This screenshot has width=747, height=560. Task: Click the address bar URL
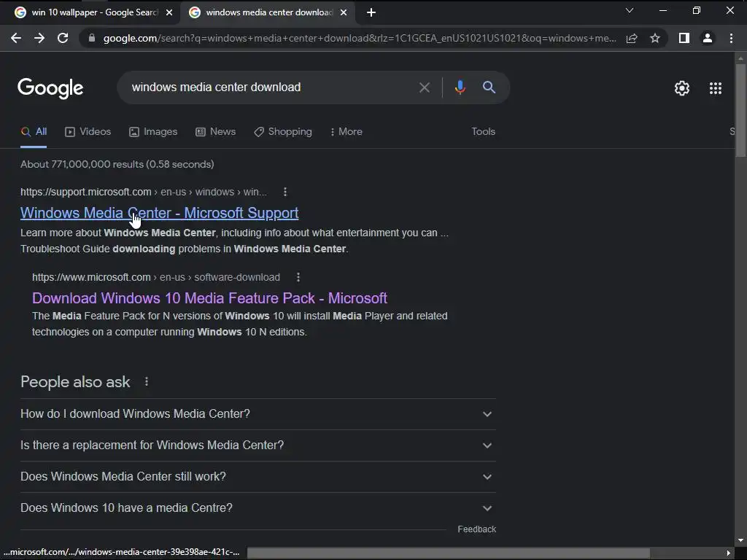click(x=360, y=38)
